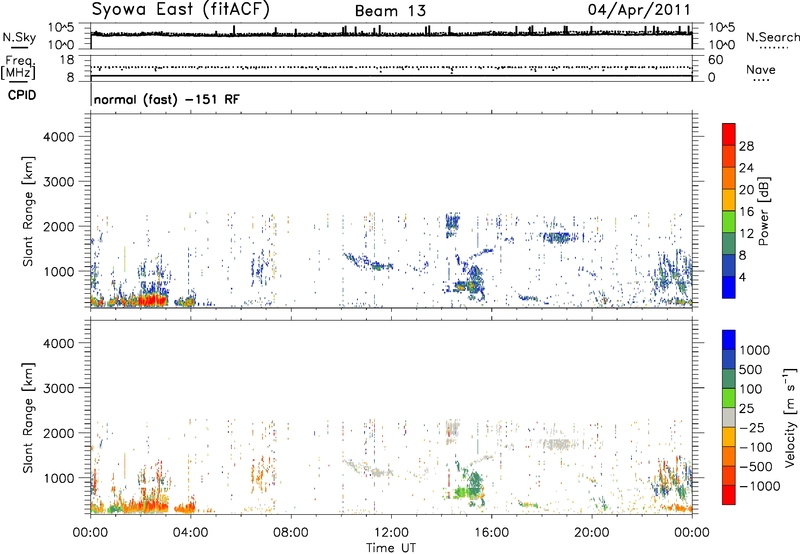Click the blue top of velocity colorbar

(x=729, y=340)
